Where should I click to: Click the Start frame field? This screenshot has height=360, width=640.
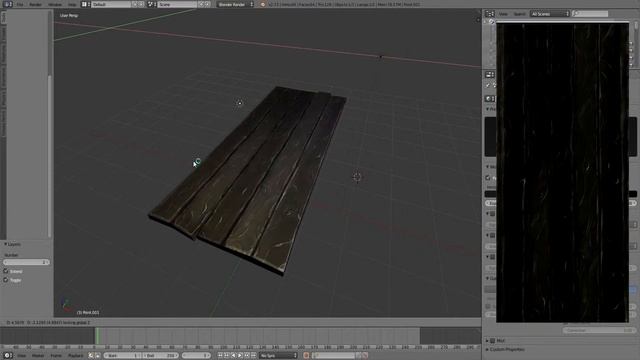tap(122, 356)
